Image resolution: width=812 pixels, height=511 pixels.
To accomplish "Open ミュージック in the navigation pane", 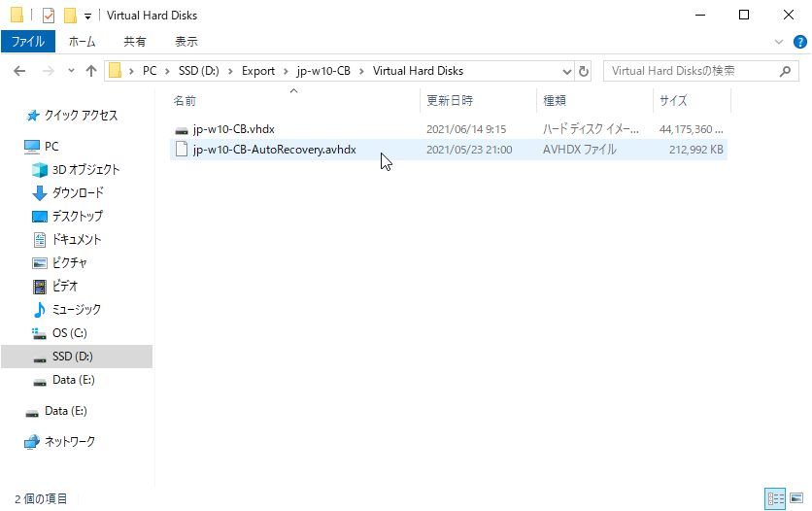I will coord(76,309).
